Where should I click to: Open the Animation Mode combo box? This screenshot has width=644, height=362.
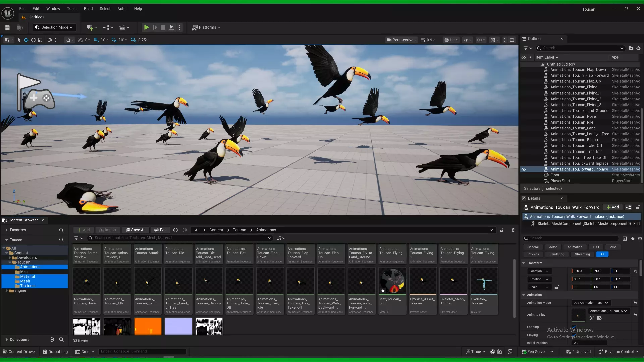(x=590, y=303)
